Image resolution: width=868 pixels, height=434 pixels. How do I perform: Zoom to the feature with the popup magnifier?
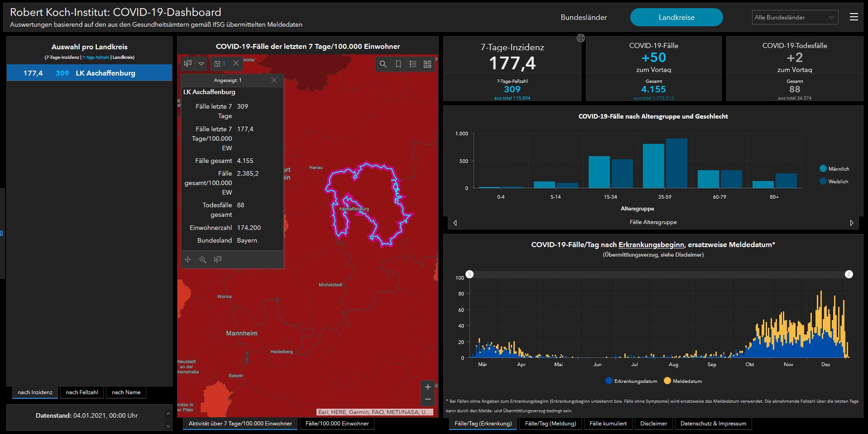coord(203,259)
